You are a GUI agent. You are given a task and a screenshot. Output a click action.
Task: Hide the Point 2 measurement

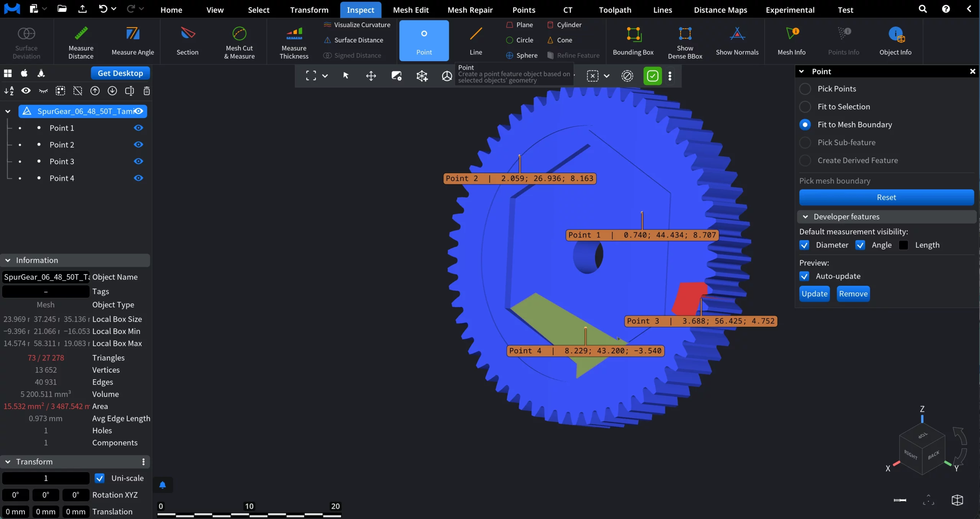point(139,144)
